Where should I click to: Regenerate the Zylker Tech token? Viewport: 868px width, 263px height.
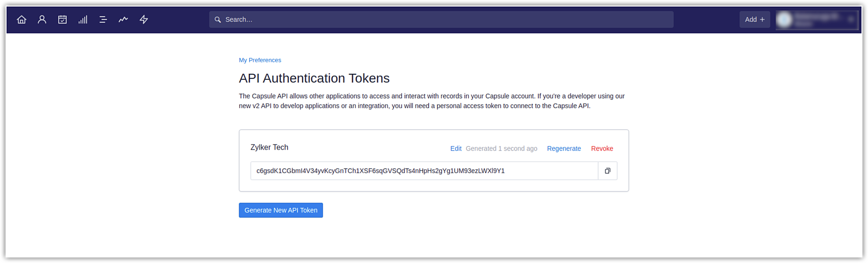coord(564,148)
